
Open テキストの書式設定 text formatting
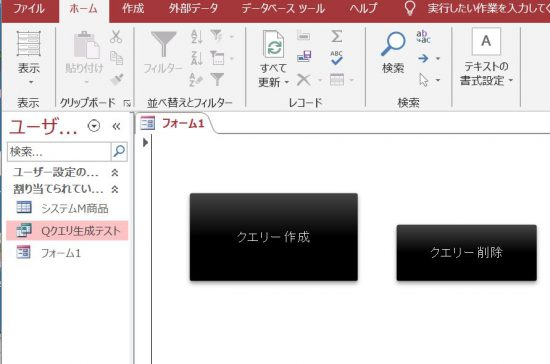[x=486, y=58]
